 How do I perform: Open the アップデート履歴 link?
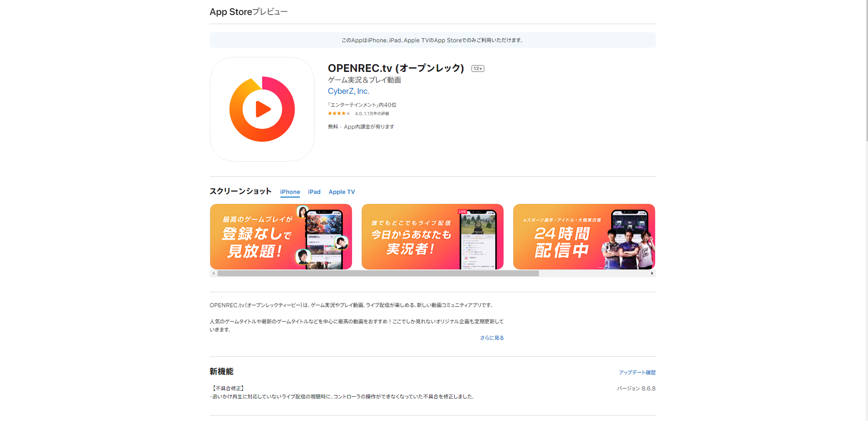(637, 372)
